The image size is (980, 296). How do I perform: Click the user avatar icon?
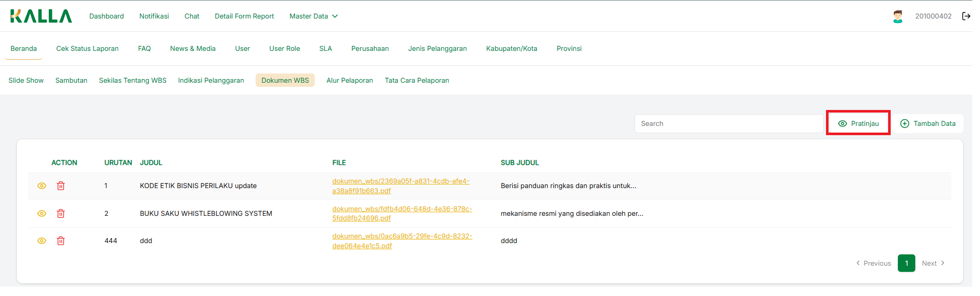897,16
